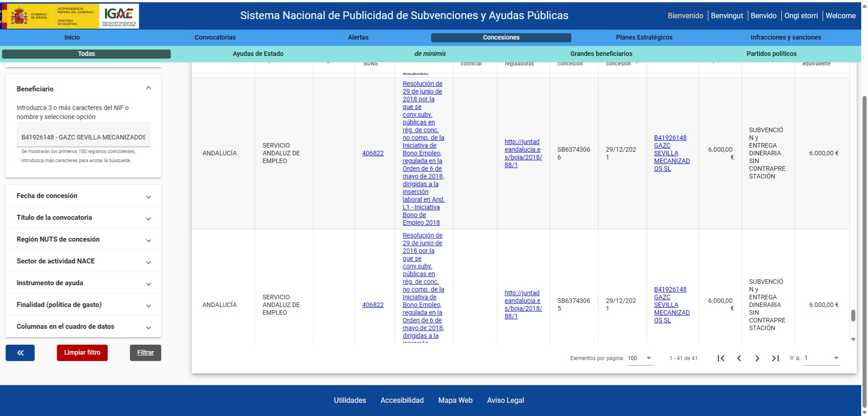Click the Beneficiario NIF search input field
This screenshot has height=416, width=868.
(83, 137)
